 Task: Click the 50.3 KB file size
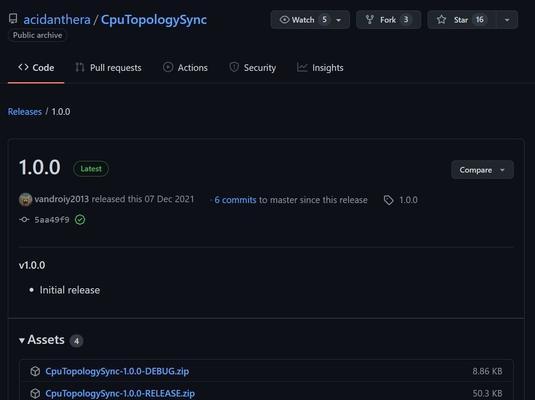click(x=488, y=394)
